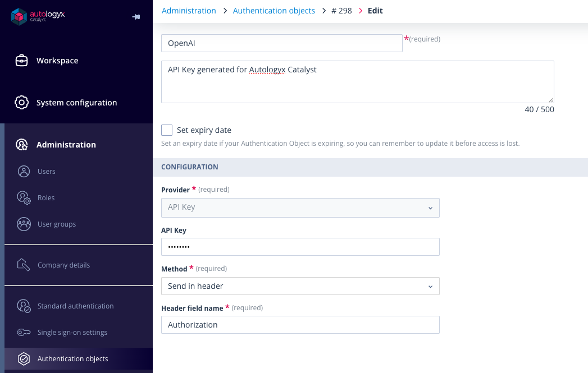Viewport: 588px width, 373px height.
Task: Click the # 298 breadcrumb
Action: point(341,11)
